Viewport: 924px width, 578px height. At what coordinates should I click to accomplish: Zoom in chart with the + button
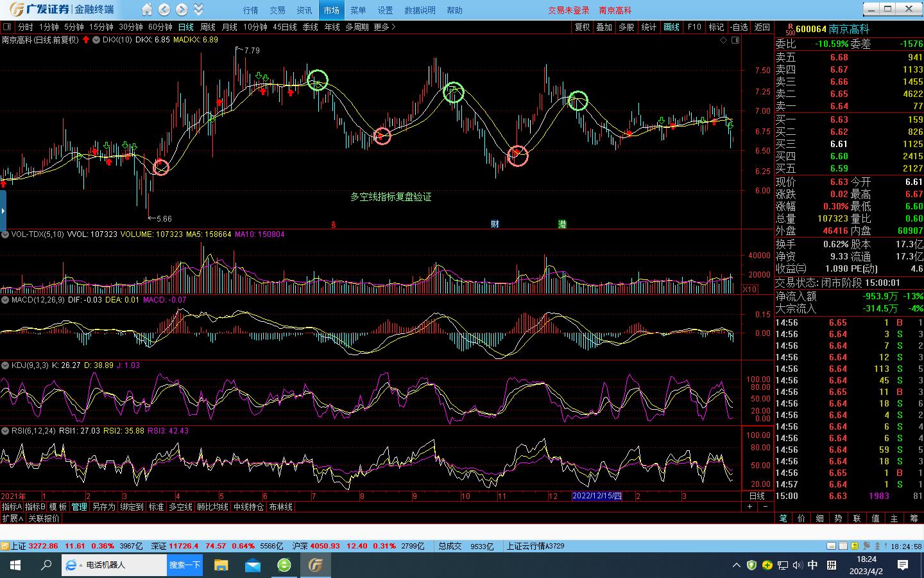pyautogui.click(x=749, y=507)
